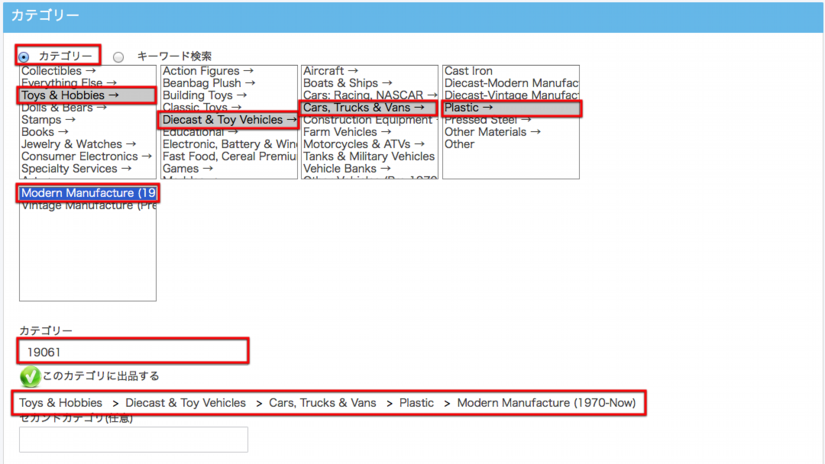
Task: Select Other Materials option
Action: 492,132
